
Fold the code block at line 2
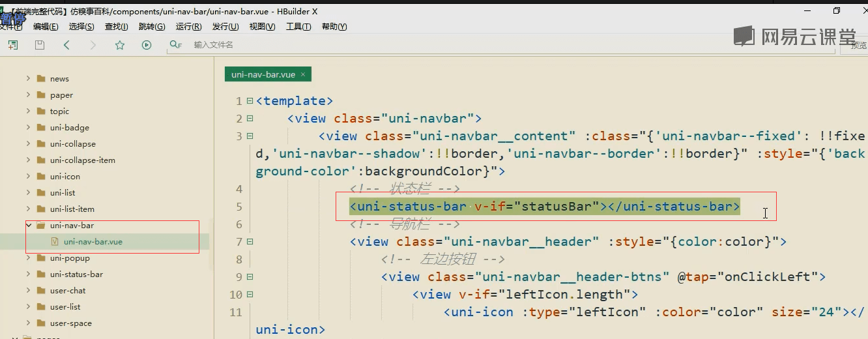pyautogui.click(x=250, y=119)
